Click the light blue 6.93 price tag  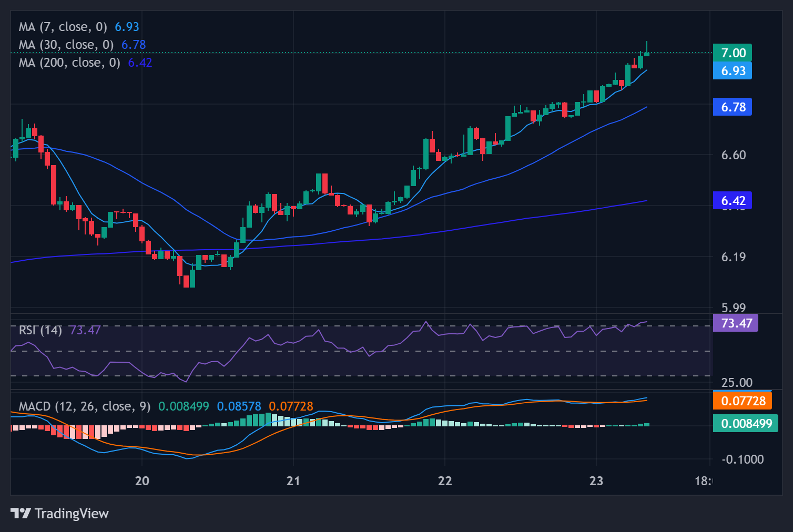coord(733,71)
